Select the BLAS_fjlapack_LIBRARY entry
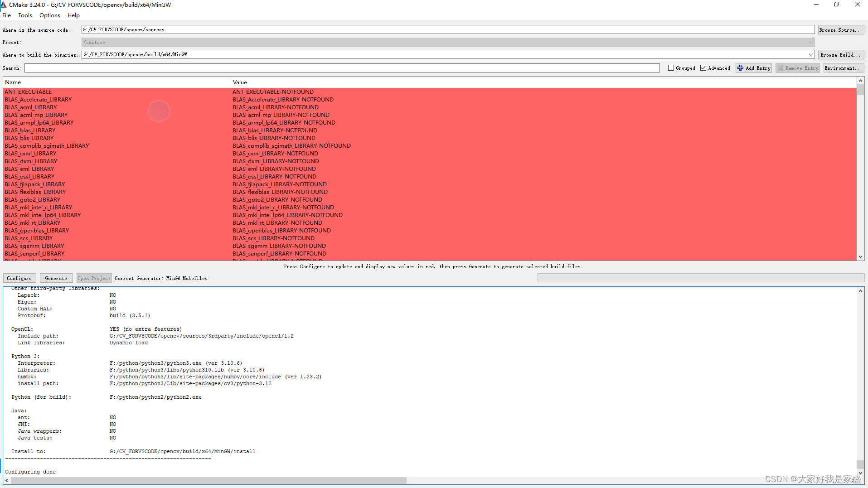This screenshot has height=488, width=868. 35,184
